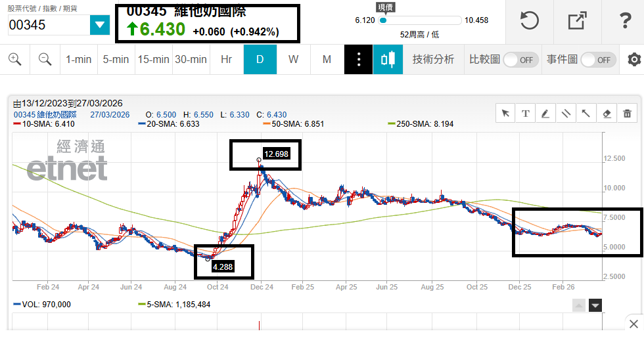Open 技術分析 technical analysis

point(433,60)
